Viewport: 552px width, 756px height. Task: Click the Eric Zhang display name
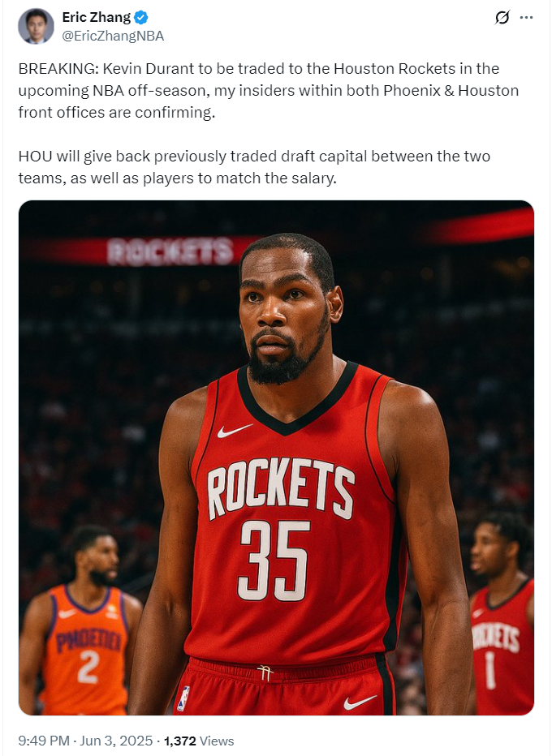(x=97, y=17)
